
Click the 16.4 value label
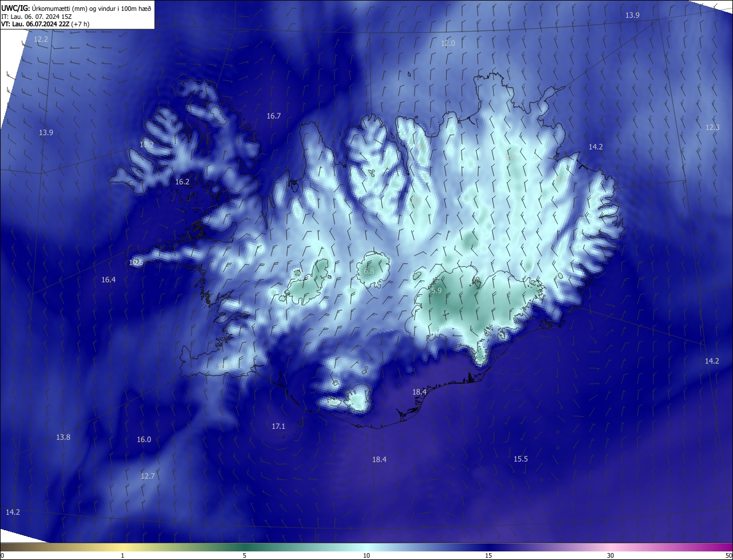(108, 280)
